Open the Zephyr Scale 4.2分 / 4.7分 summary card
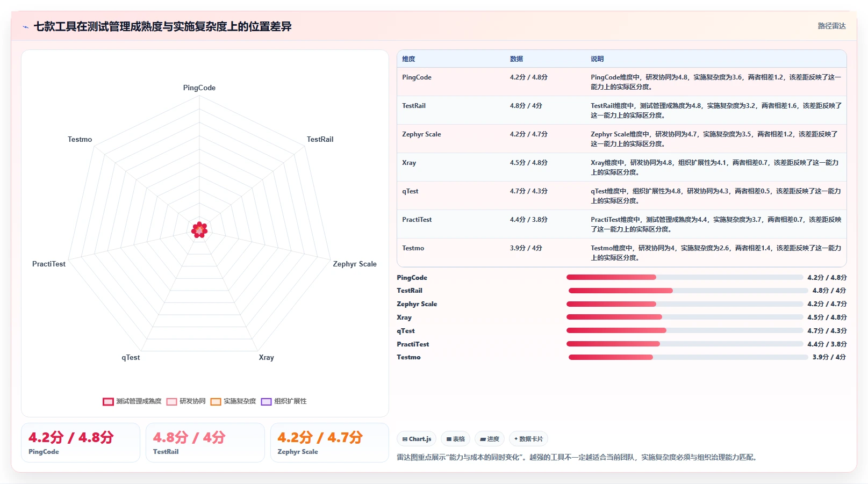The width and height of the screenshot is (868, 484). point(329,443)
